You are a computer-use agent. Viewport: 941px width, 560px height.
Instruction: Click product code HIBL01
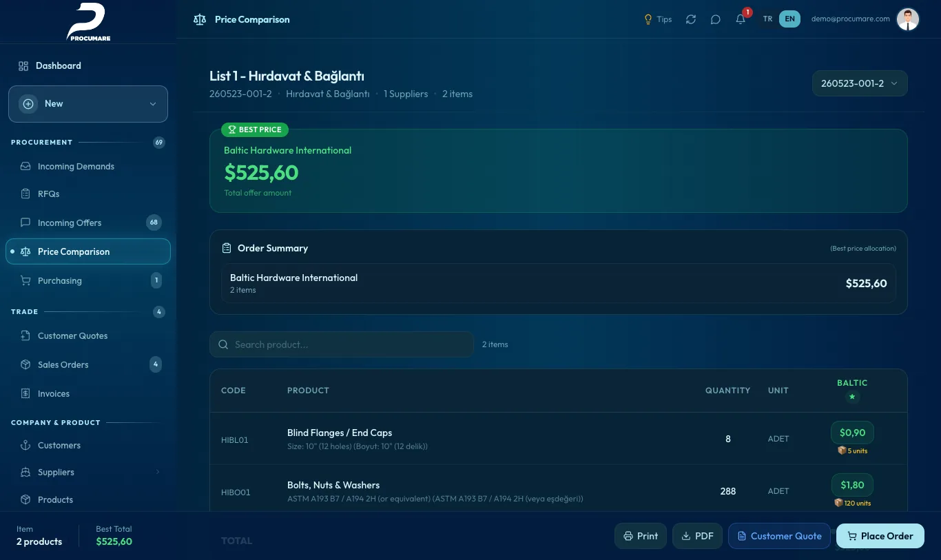tap(235, 439)
